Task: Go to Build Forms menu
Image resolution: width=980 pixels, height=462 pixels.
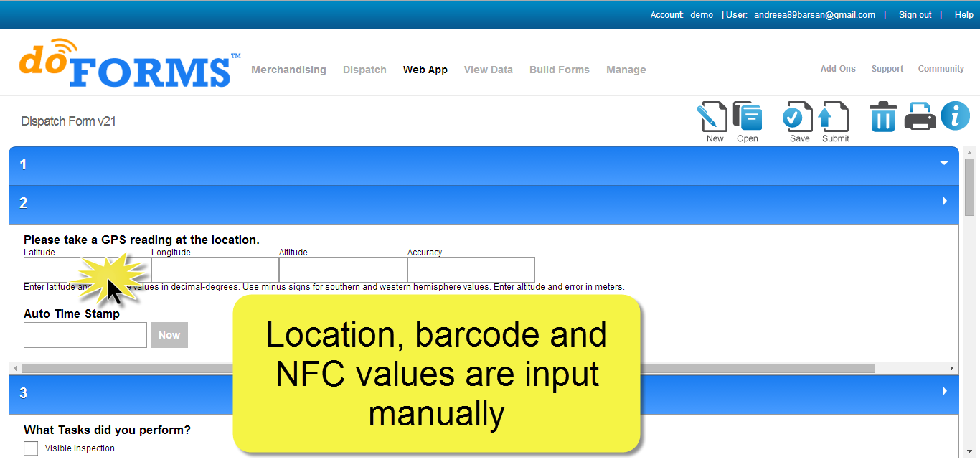Action: [560, 70]
